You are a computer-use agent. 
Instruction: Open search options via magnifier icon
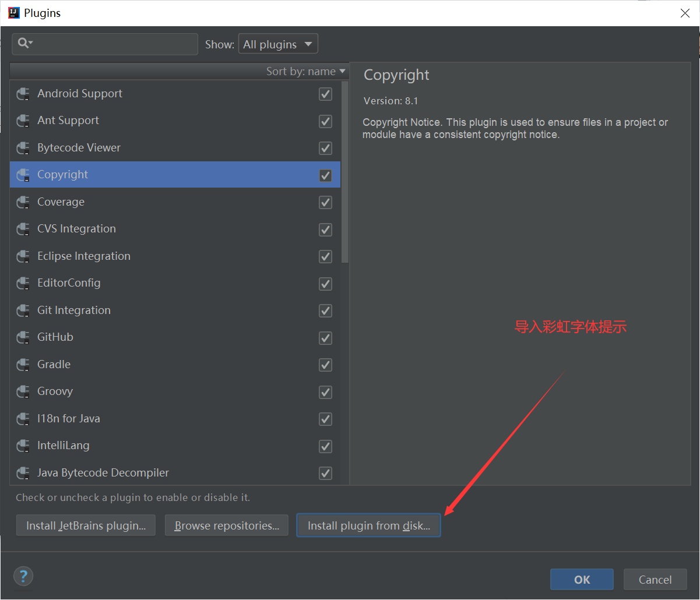25,43
